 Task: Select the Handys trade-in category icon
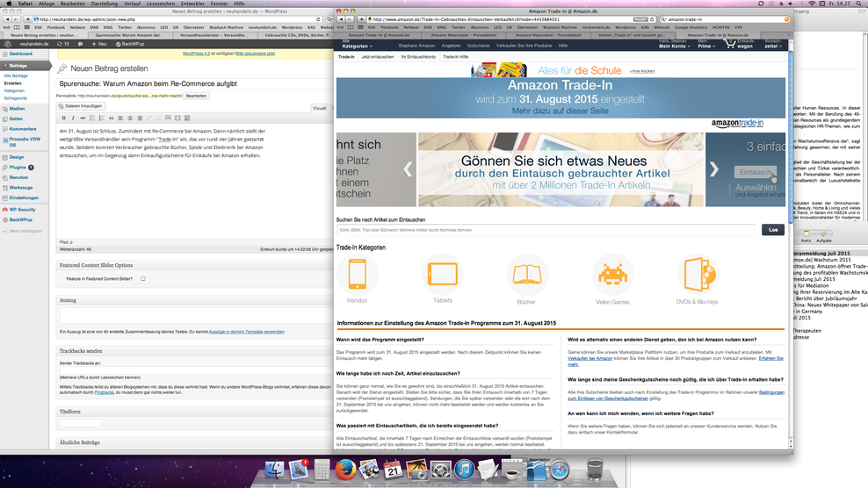[x=357, y=274]
